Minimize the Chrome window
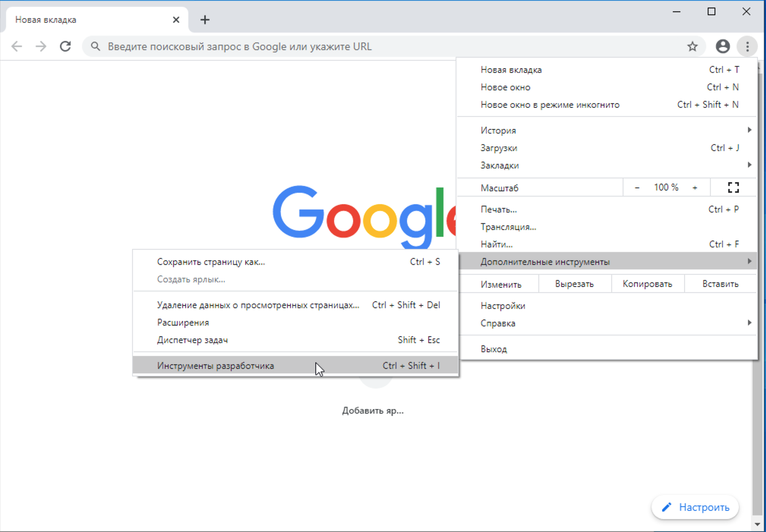The image size is (766, 532). coord(676,12)
